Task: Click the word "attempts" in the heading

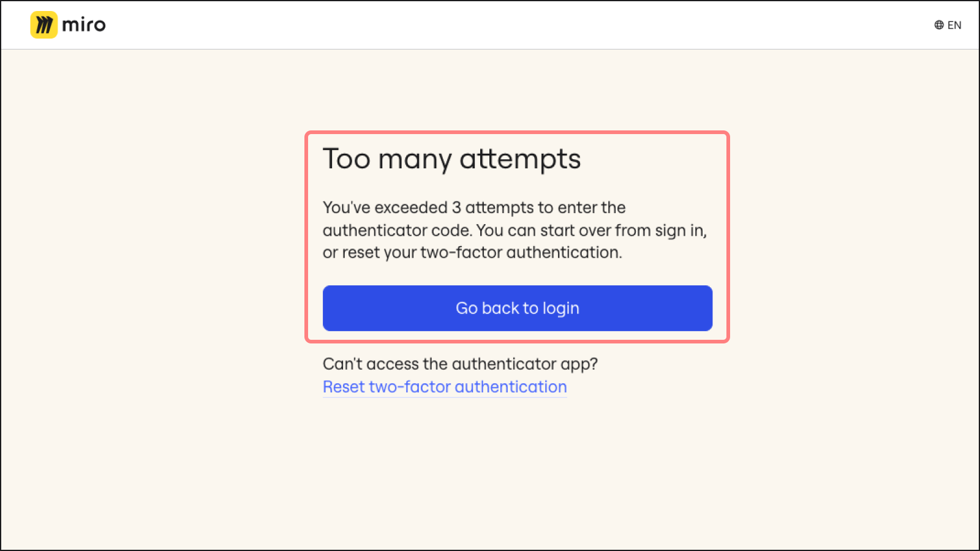Action: pyautogui.click(x=520, y=160)
